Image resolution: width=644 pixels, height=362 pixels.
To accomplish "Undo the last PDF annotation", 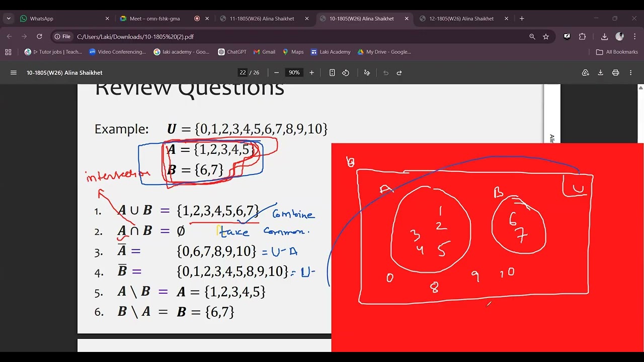I will (386, 73).
